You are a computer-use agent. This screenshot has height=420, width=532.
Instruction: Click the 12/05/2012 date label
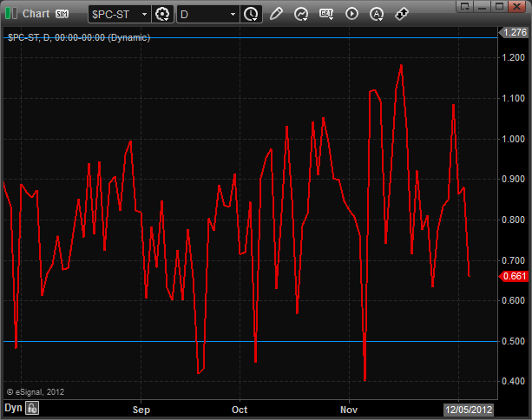pyautogui.click(x=469, y=410)
